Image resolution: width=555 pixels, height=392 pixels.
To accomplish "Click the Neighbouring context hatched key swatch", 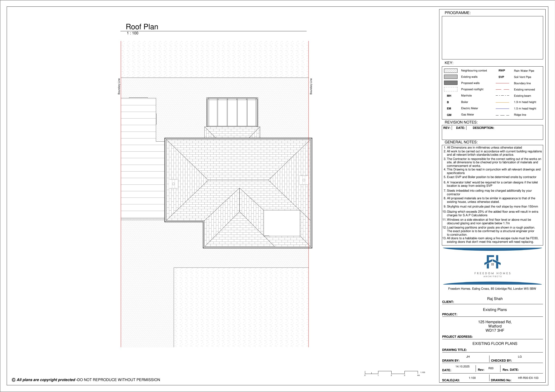I will click(x=451, y=71).
